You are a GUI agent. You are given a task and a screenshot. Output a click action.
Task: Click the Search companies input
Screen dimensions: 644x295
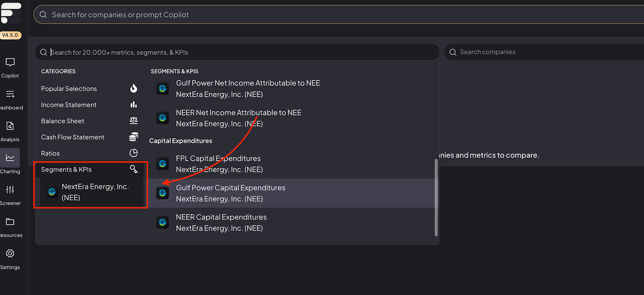click(544, 52)
